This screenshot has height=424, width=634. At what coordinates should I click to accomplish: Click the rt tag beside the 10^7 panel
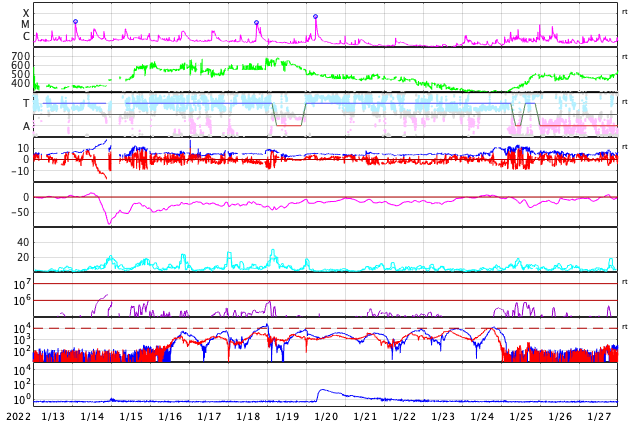[x=625, y=281]
